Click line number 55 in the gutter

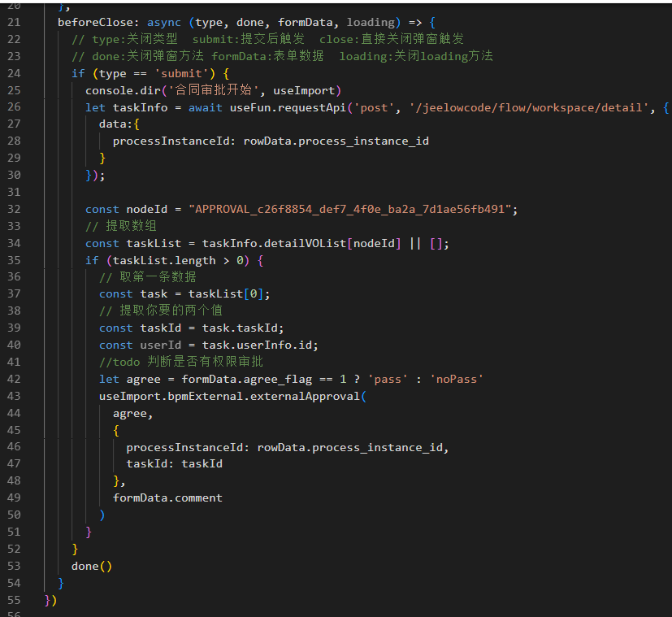point(13,600)
